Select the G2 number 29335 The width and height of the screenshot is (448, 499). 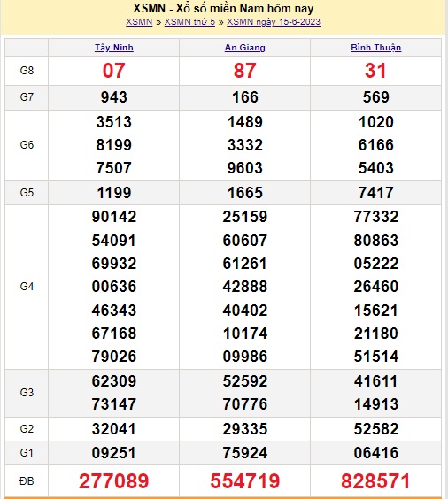(245, 429)
